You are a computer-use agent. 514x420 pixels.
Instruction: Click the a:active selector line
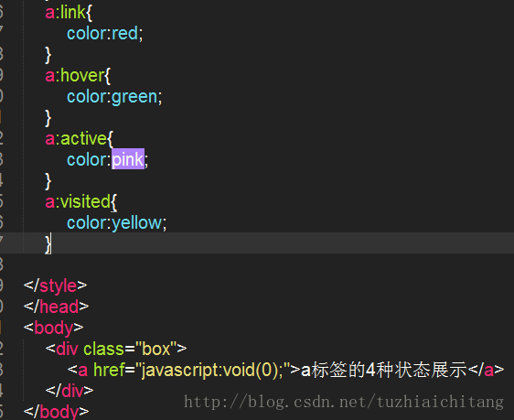[79, 139]
